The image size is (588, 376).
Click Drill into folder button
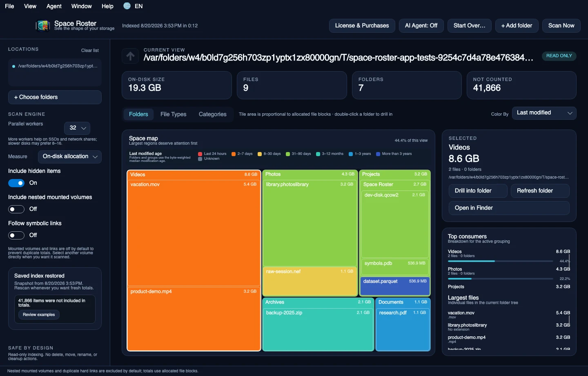478,191
